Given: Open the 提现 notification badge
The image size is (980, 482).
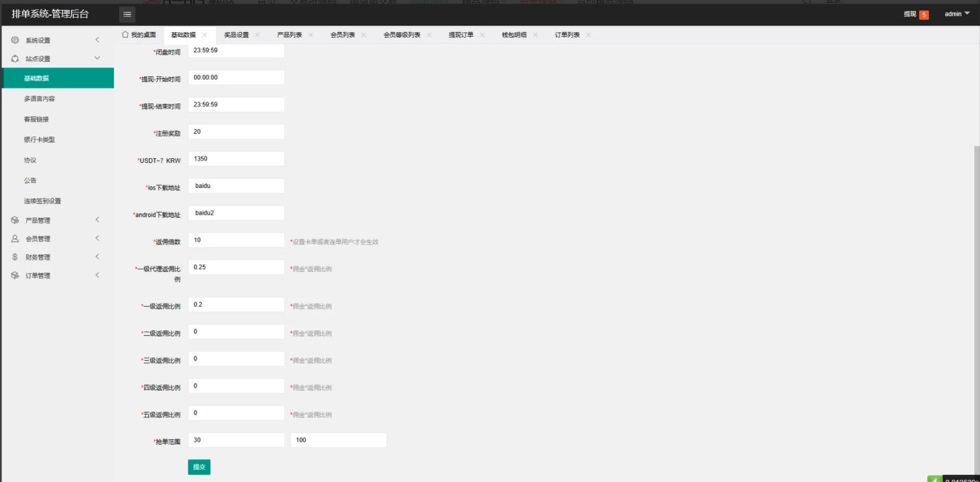Looking at the screenshot, I should point(924,15).
